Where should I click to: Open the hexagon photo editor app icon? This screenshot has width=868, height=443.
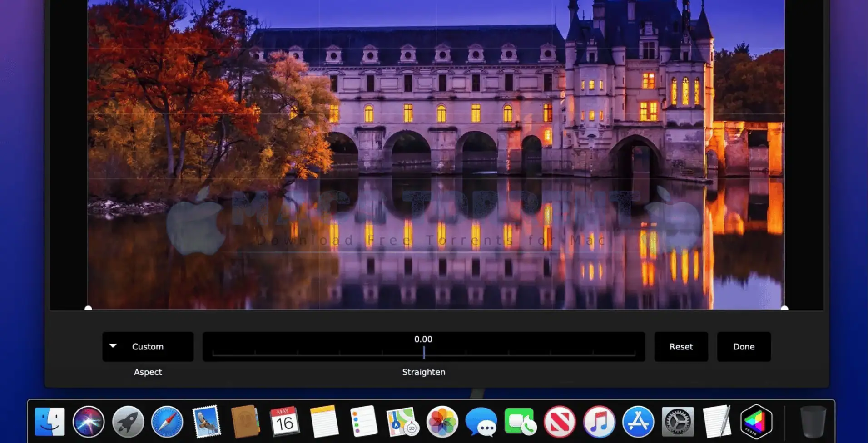(x=756, y=422)
